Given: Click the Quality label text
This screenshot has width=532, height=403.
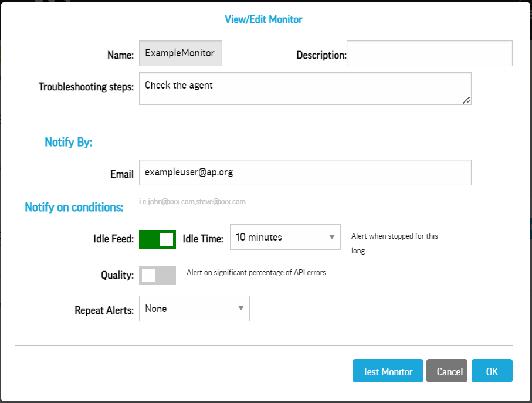Looking at the screenshot, I should tap(117, 275).
